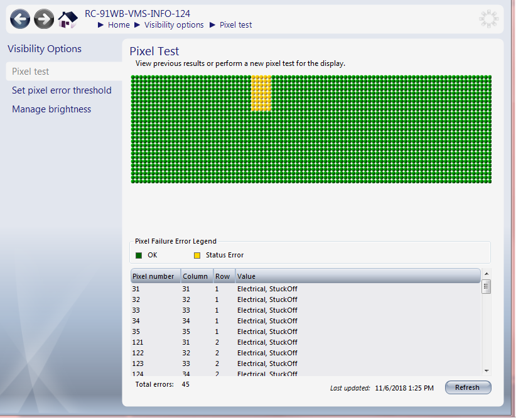Open Set pixel error threshold

click(62, 90)
